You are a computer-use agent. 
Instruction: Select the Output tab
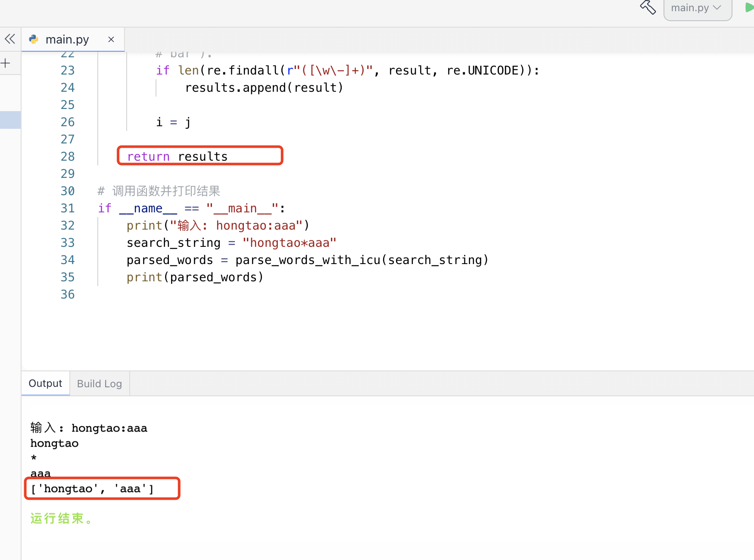(x=45, y=383)
